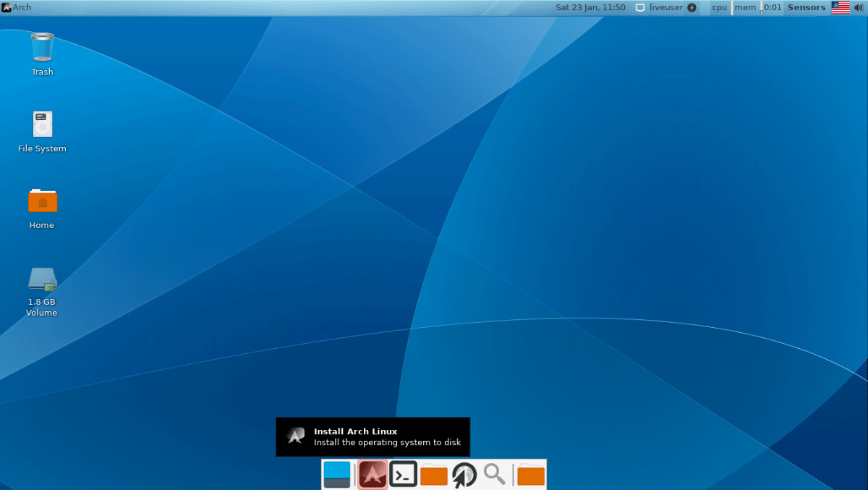868x490 pixels.
Task: Open the file manager folder in the dock
Action: (x=434, y=475)
